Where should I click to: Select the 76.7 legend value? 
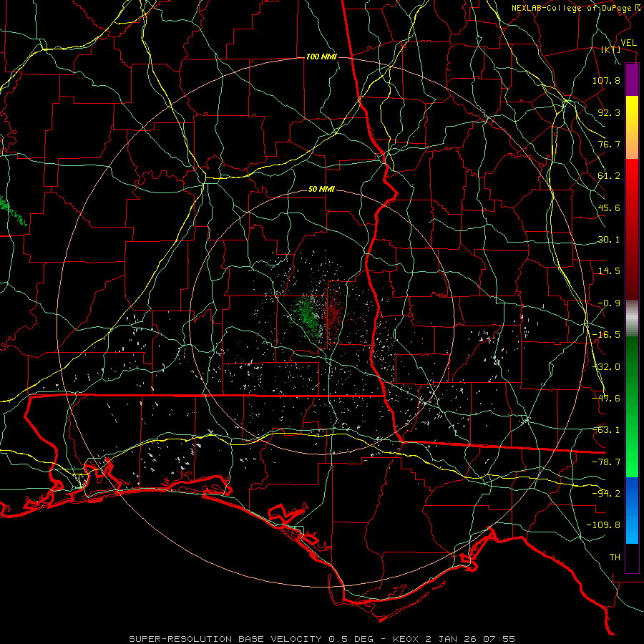[x=609, y=144]
